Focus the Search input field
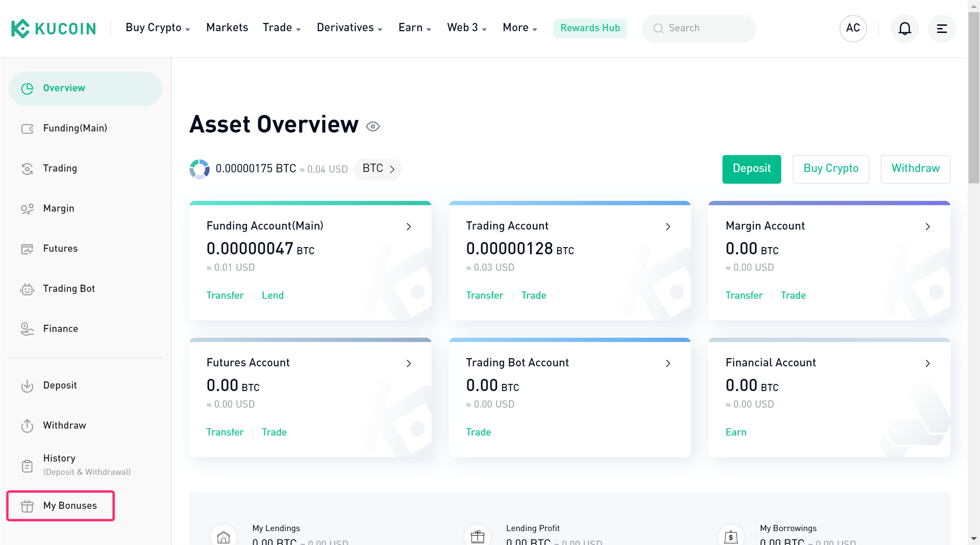 click(698, 28)
